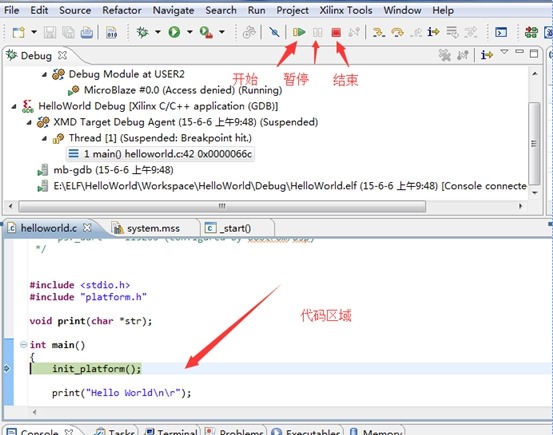Click the Skip All Breakpoints icon
Image resolution: width=553 pixels, height=435 pixels.
pos(274,32)
